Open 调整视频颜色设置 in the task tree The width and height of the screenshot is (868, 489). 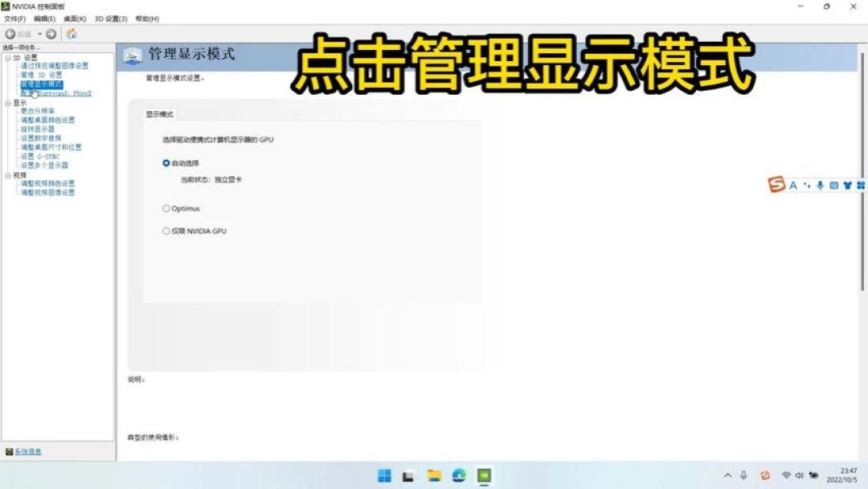coord(47,183)
